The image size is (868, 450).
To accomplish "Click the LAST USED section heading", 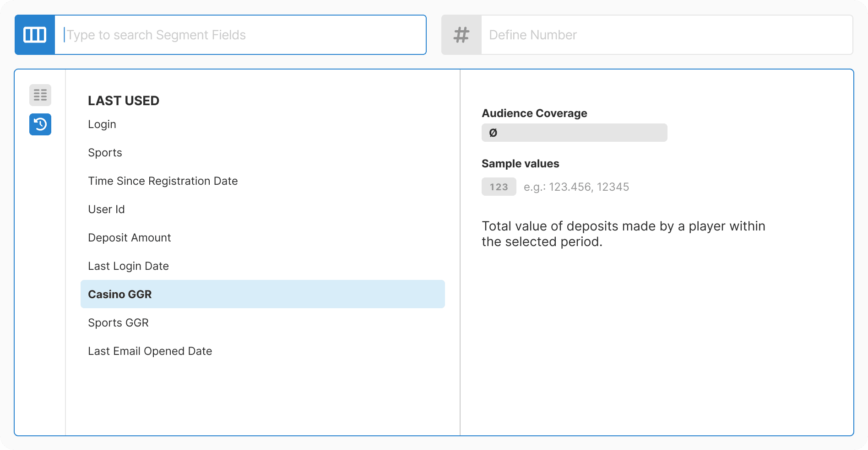I will [124, 100].
